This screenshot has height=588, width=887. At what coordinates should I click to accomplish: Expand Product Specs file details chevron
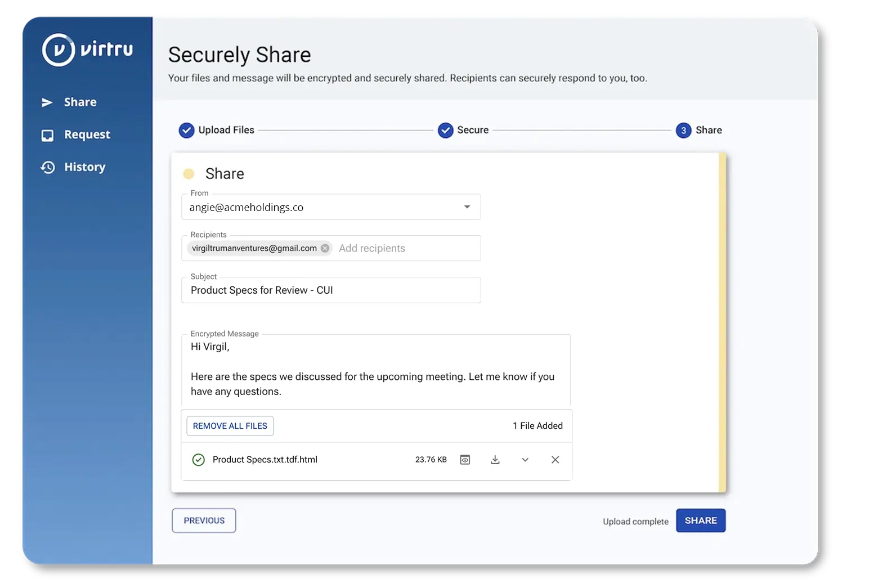pos(525,460)
